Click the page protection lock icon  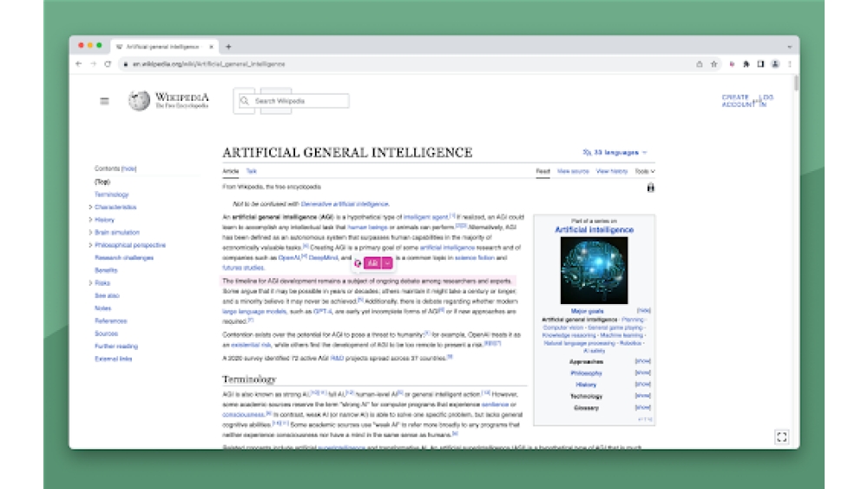click(650, 188)
